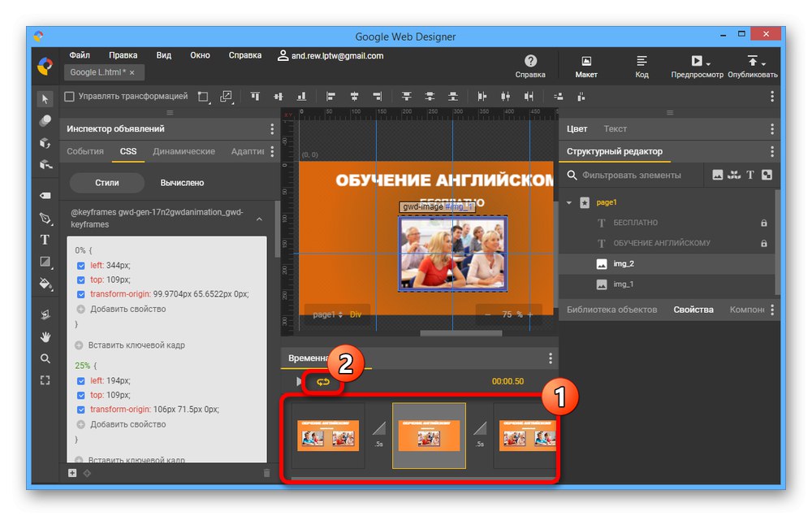This screenshot has height=516, width=812.
Task: Open the Правка menu
Action: [x=123, y=55]
